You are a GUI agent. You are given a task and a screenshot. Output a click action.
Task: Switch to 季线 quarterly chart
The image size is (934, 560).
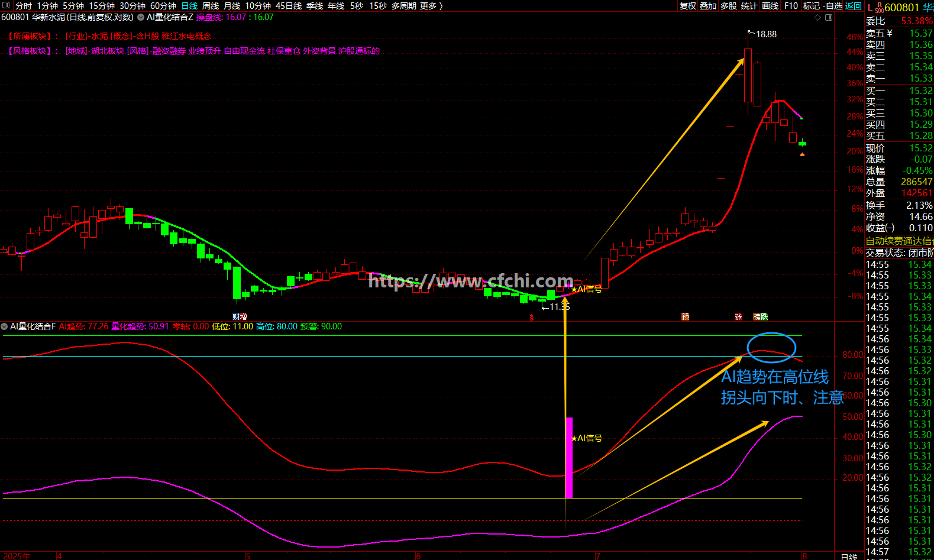click(x=315, y=6)
